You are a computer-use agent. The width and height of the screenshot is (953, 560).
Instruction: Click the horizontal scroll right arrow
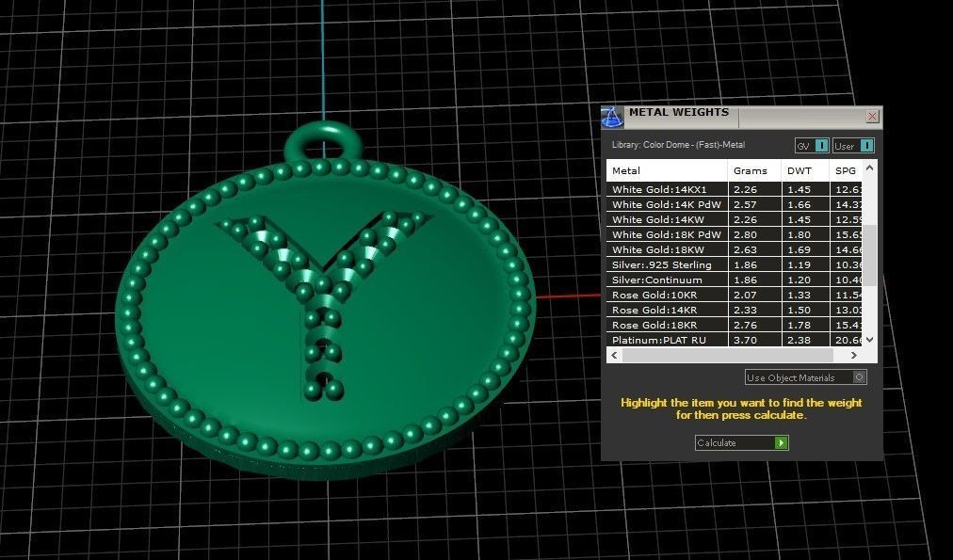[854, 356]
